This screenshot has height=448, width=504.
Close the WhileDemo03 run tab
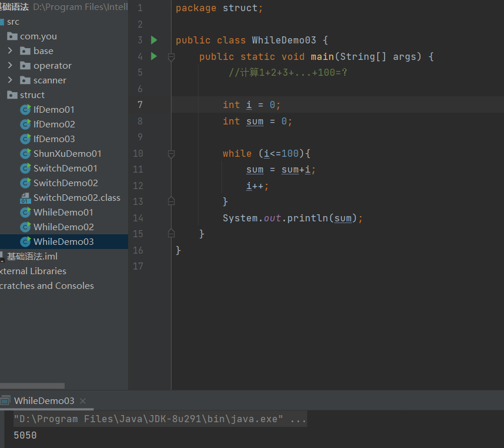(83, 401)
